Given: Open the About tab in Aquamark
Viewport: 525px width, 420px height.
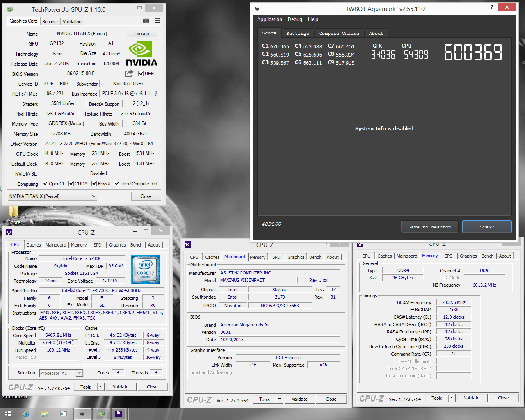Looking at the screenshot, I should click(376, 34).
